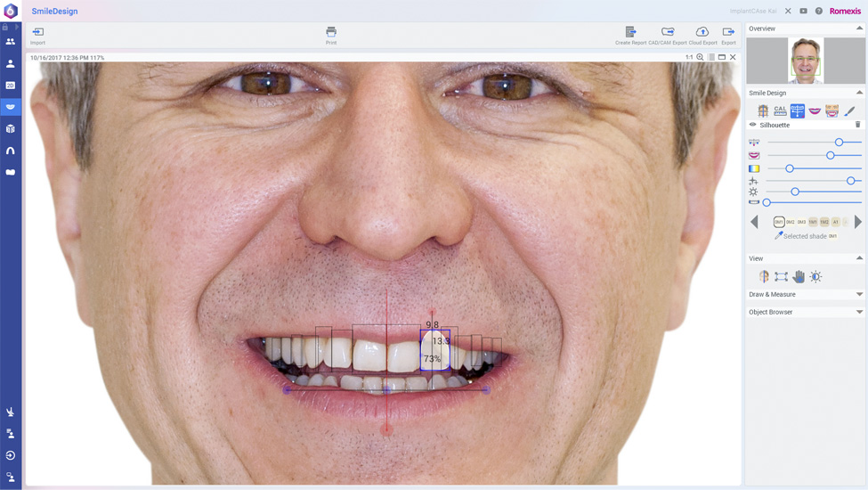Image resolution: width=868 pixels, height=490 pixels.
Task: Click the split face view icon
Action: 764,276
